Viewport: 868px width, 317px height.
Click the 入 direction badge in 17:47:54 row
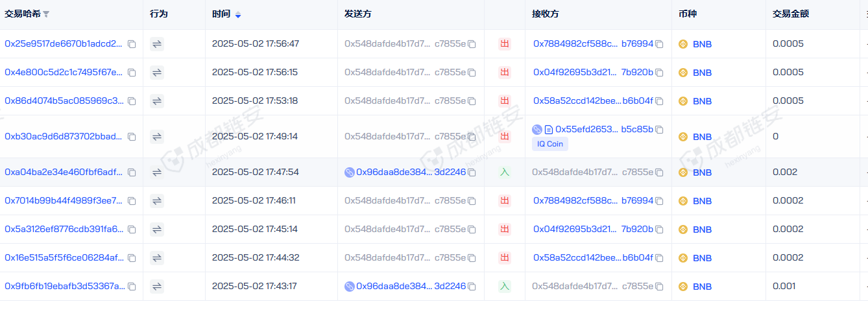pyautogui.click(x=505, y=172)
